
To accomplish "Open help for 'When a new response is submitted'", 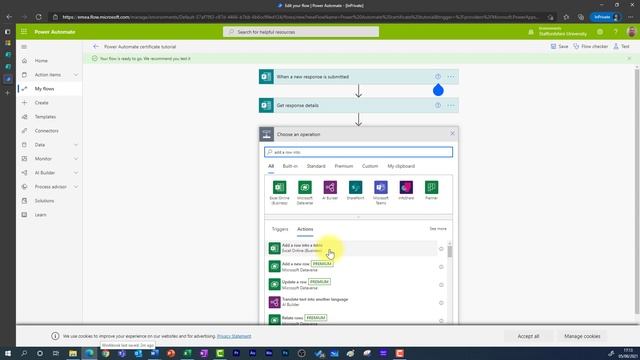I will point(438,77).
